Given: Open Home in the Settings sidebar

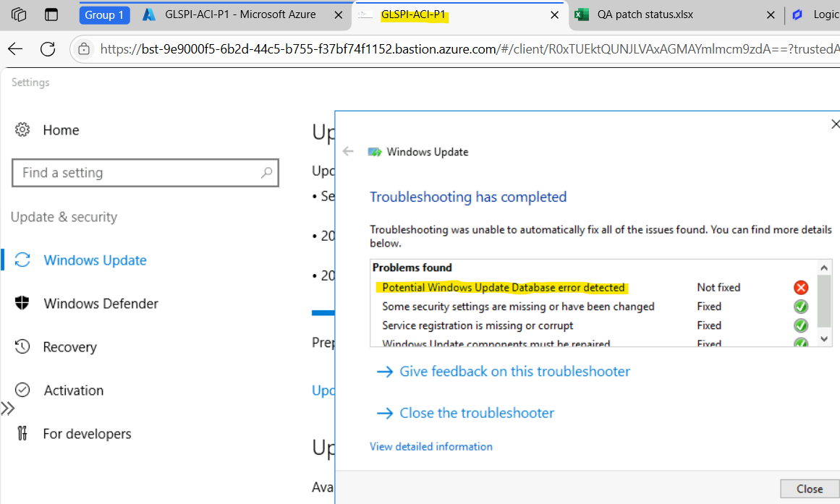Looking at the screenshot, I should coord(61,130).
